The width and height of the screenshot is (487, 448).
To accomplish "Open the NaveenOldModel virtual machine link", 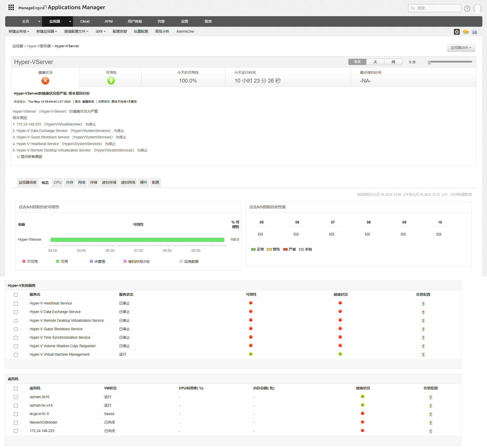I will click(x=43, y=423).
